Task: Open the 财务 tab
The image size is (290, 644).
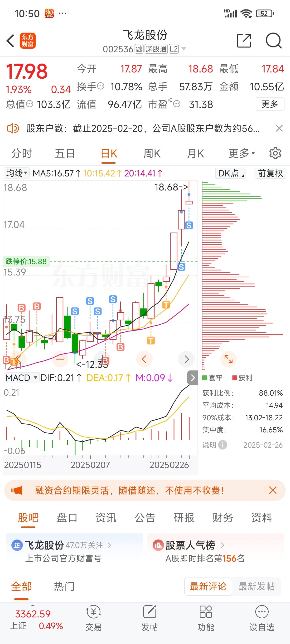Action: point(223,517)
